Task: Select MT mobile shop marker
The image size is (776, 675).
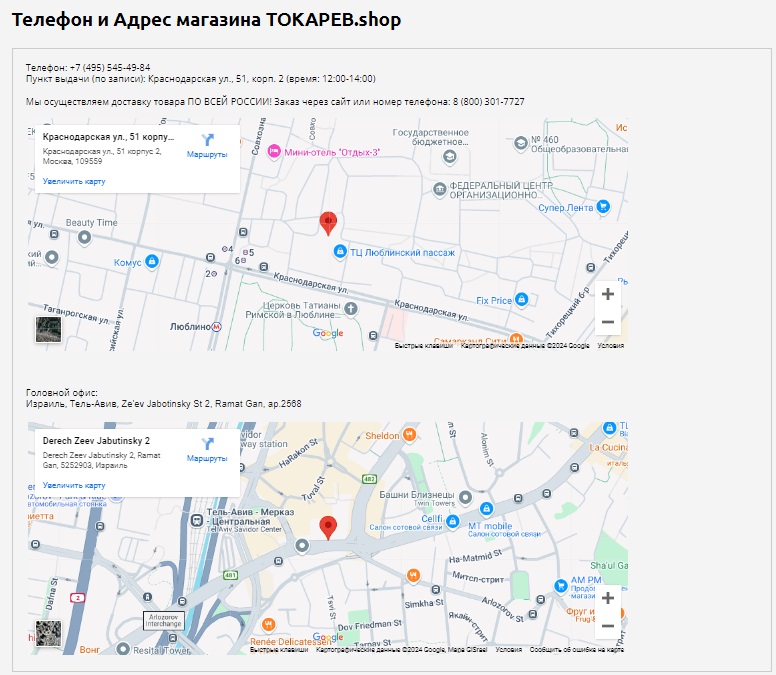Action: pyautogui.click(x=486, y=508)
